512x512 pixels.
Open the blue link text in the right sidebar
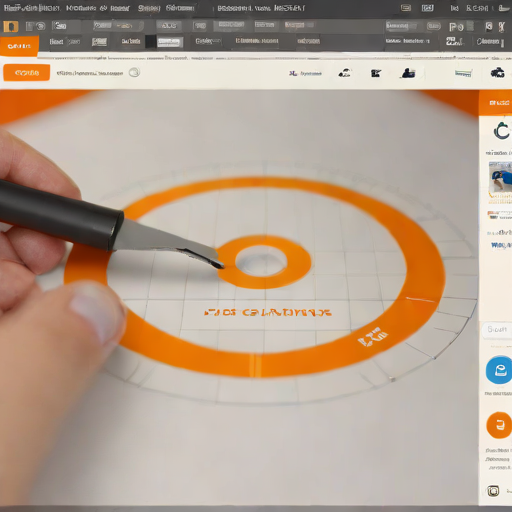tap(501, 245)
